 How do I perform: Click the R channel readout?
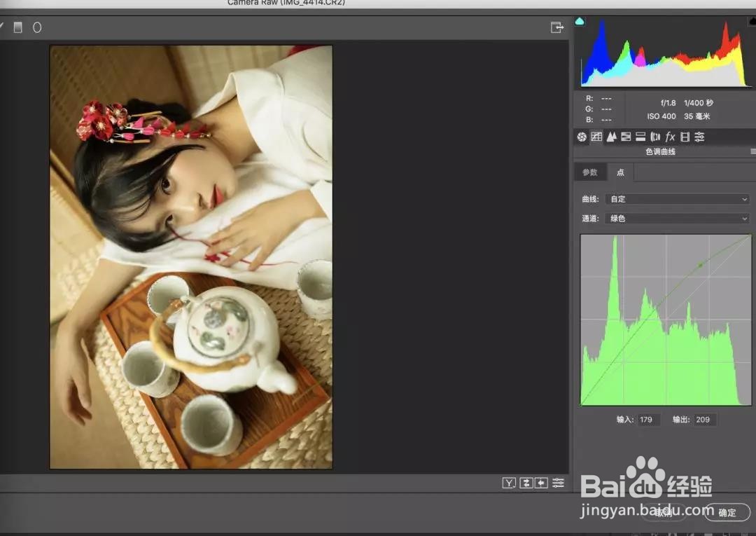coord(598,98)
